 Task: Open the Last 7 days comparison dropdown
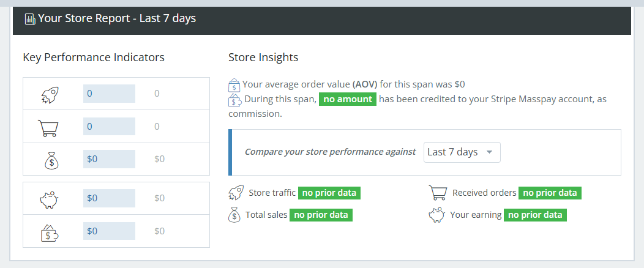click(462, 152)
